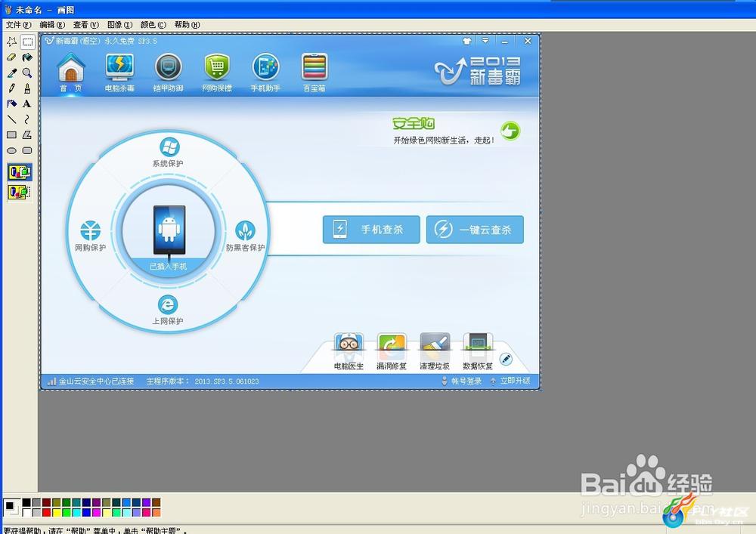The height and width of the screenshot is (534, 756).
Task: Choose the Eraser tool in Paint
Action: (x=11, y=57)
